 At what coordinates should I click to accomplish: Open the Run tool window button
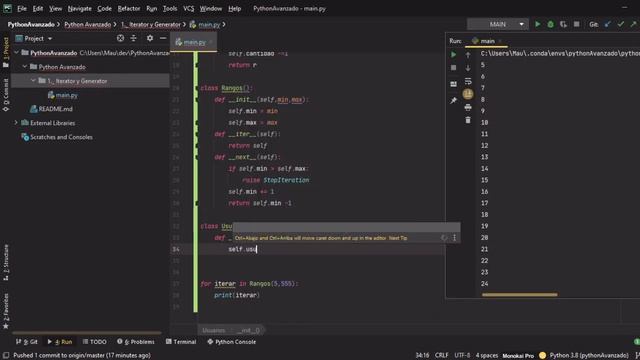coord(60,342)
